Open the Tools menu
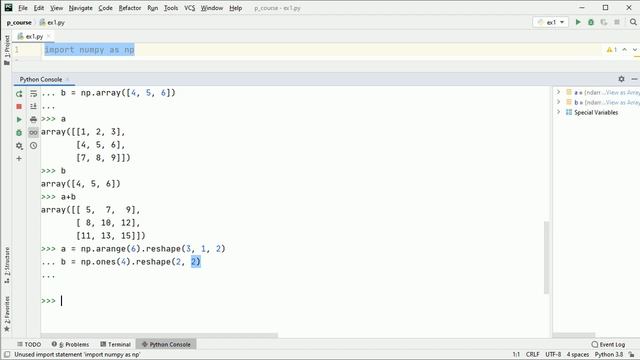 [x=171, y=8]
